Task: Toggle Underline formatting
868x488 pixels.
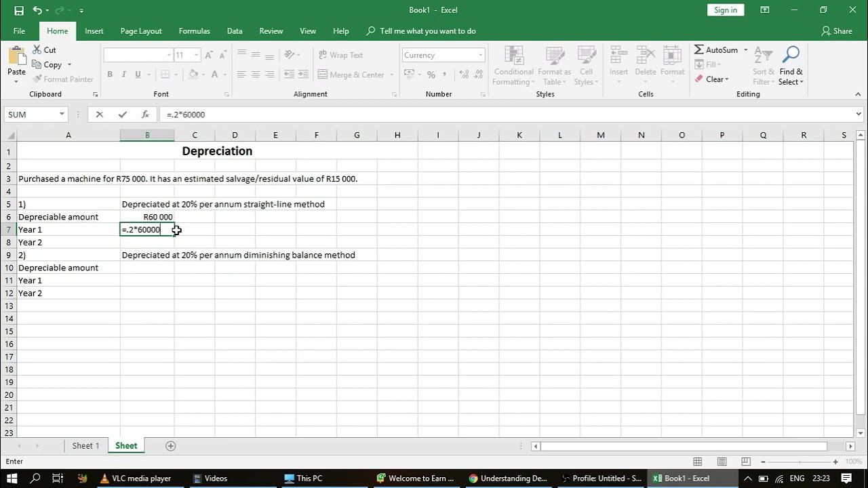Action: 138,75
